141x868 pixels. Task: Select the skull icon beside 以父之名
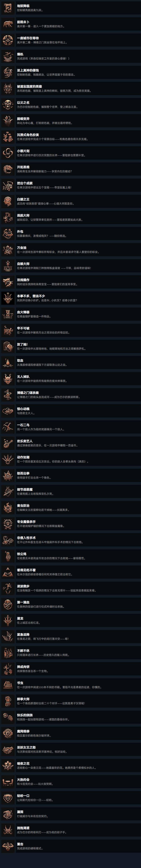[x=8, y=104]
